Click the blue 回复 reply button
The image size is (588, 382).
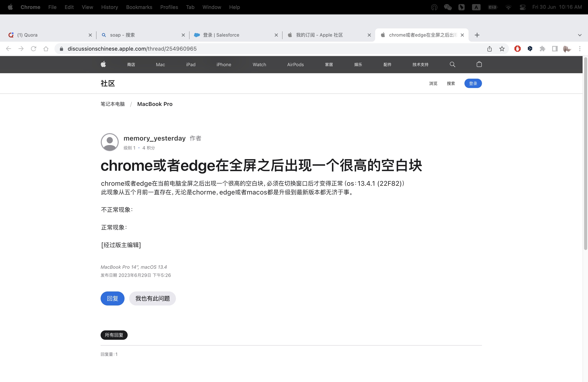pyautogui.click(x=112, y=298)
